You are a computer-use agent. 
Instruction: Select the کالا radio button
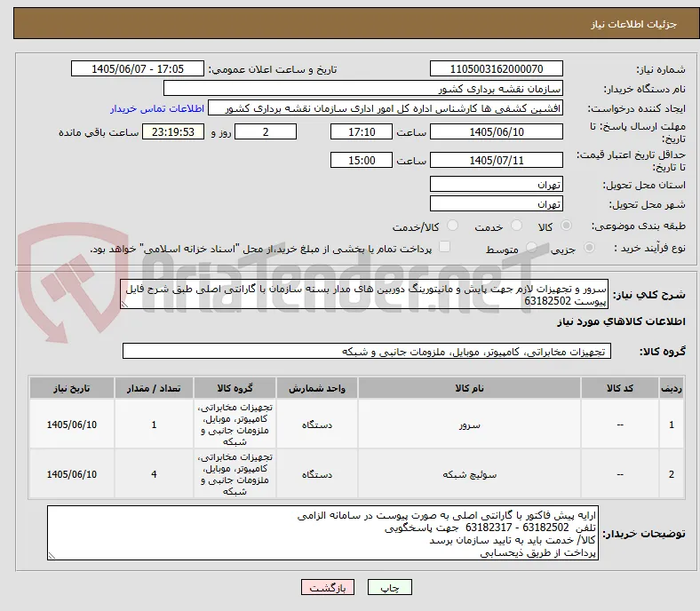coord(566,226)
